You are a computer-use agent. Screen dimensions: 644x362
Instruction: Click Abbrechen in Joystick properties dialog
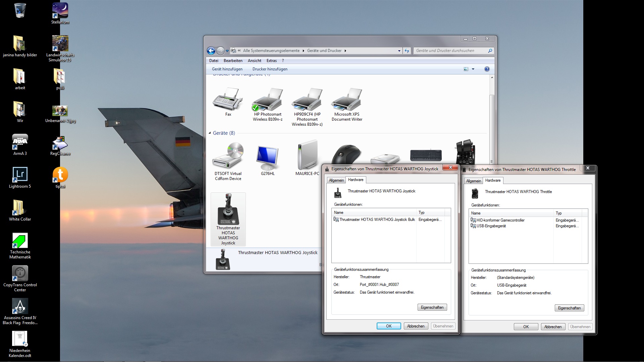click(416, 326)
